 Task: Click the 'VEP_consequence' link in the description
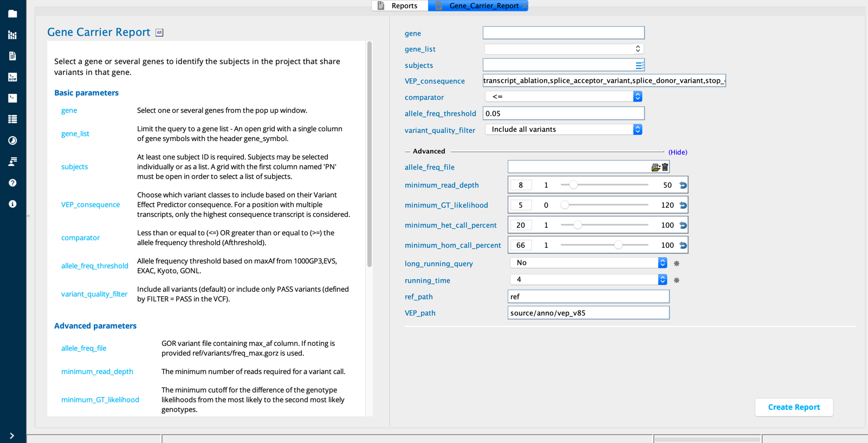coord(90,205)
